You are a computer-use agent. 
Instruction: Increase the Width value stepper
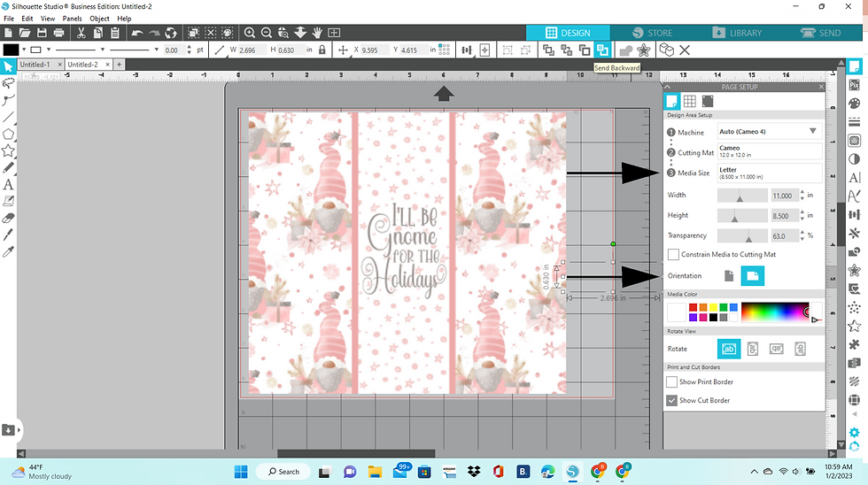coord(802,192)
